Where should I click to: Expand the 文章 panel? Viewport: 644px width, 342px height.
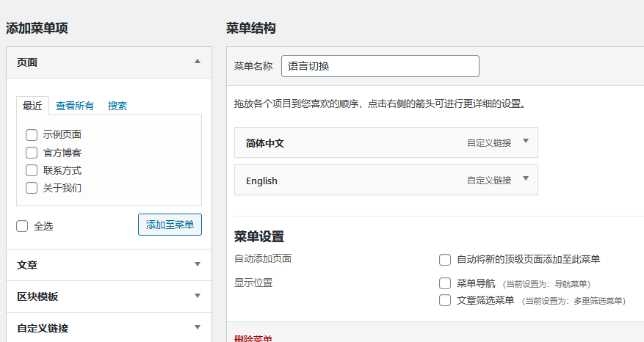[198, 264]
